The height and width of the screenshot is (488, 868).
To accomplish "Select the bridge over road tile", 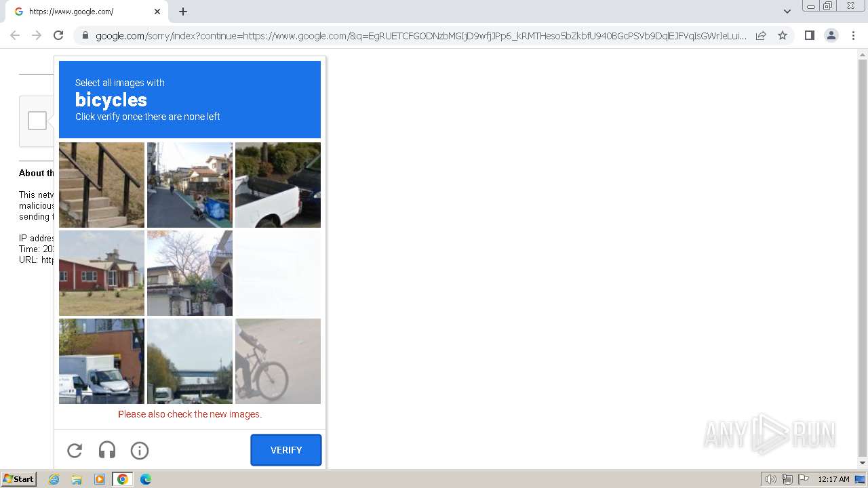I will click(190, 361).
